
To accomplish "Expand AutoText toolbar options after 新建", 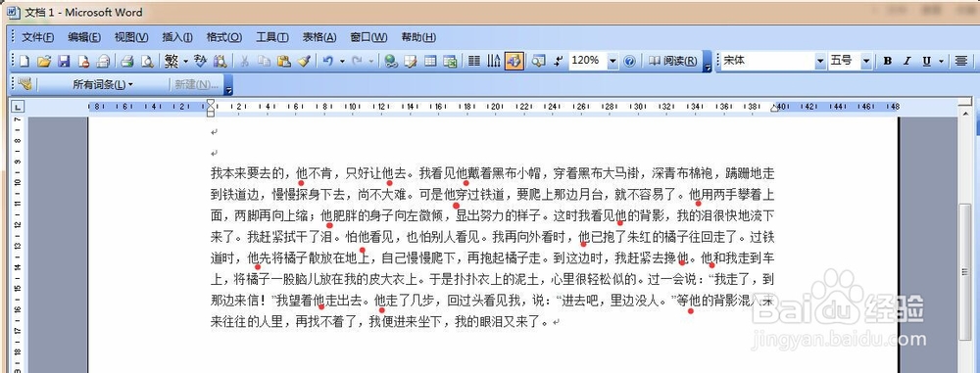I will point(228,84).
